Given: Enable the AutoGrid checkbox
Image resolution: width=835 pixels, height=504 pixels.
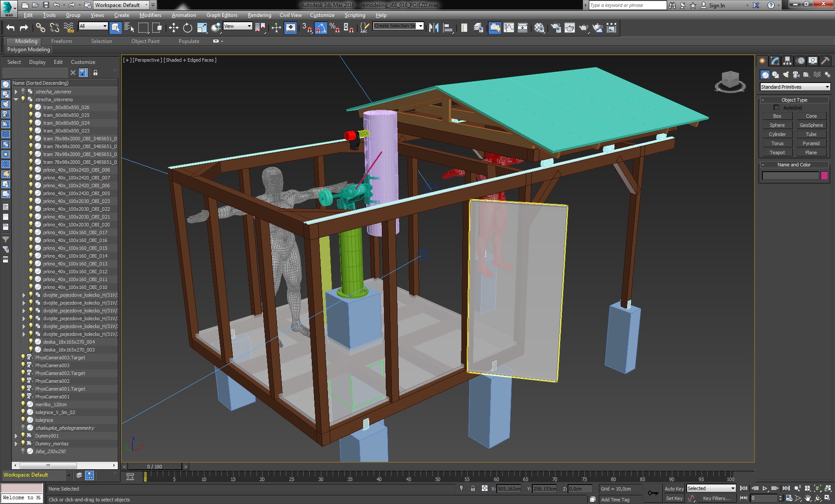Looking at the screenshot, I should pos(776,108).
